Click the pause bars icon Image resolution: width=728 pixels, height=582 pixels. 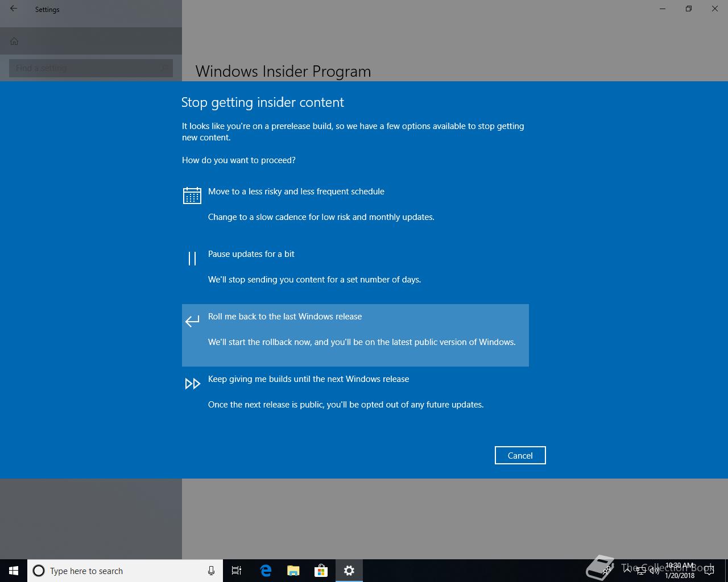tap(192, 259)
